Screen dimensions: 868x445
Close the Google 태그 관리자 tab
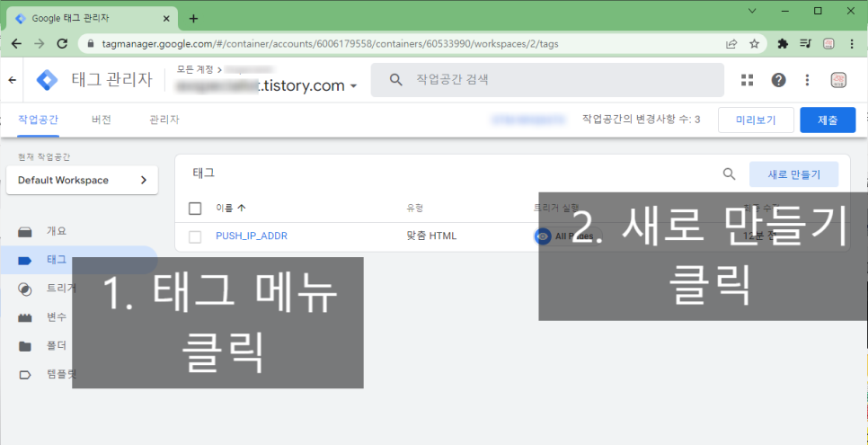166,18
